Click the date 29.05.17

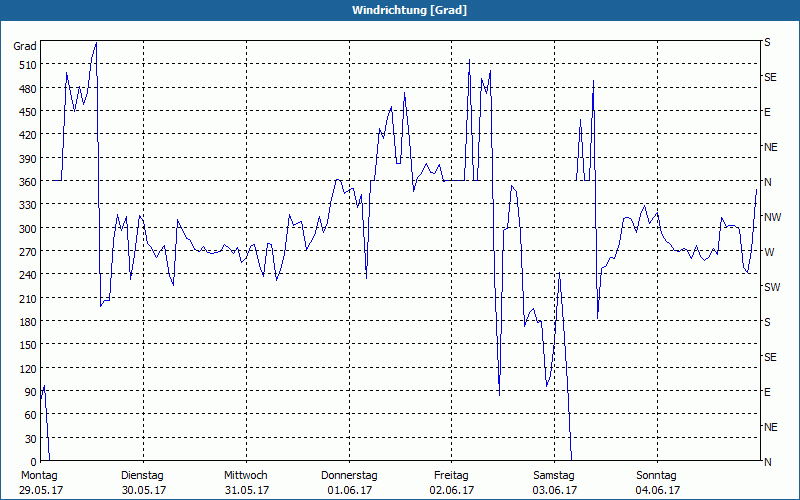(41, 490)
